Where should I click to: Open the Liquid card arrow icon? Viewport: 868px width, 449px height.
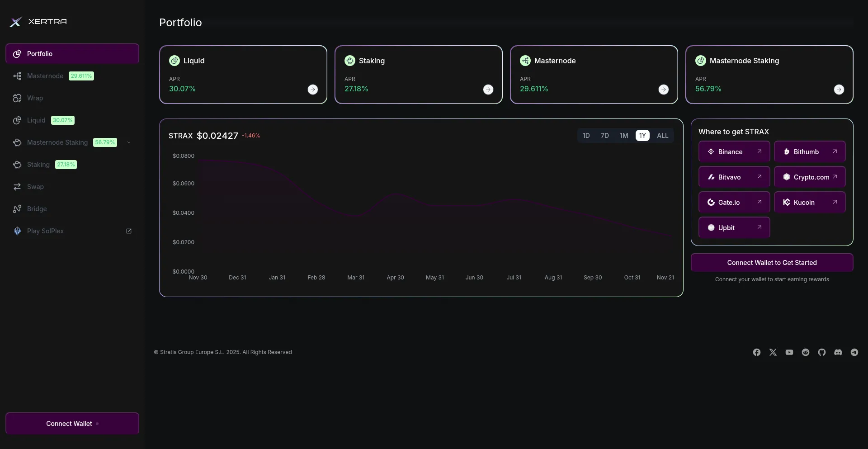tap(312, 90)
